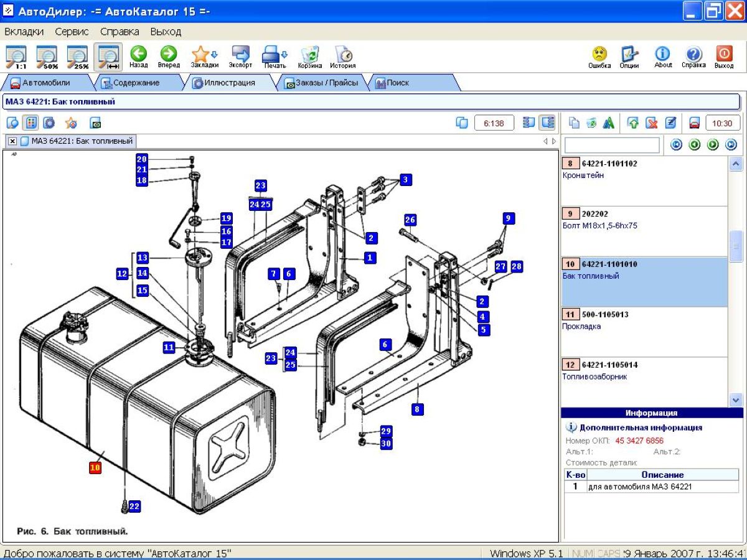Click the green eye document icon

click(95, 123)
